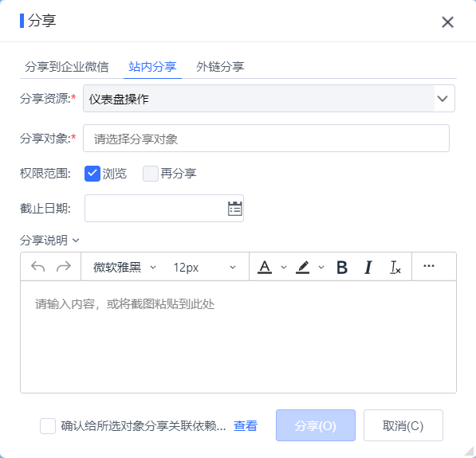Toggle italic formatting in the editor
The image size is (476, 458).
tap(368, 267)
